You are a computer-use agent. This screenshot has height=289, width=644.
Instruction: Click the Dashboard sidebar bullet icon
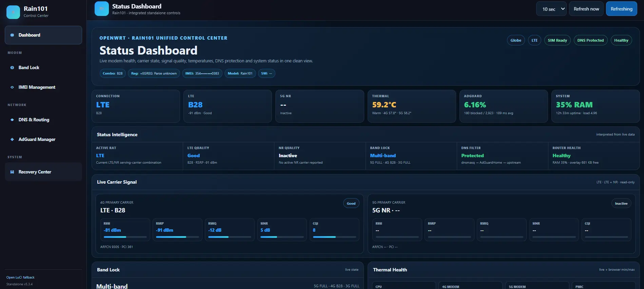click(12, 35)
